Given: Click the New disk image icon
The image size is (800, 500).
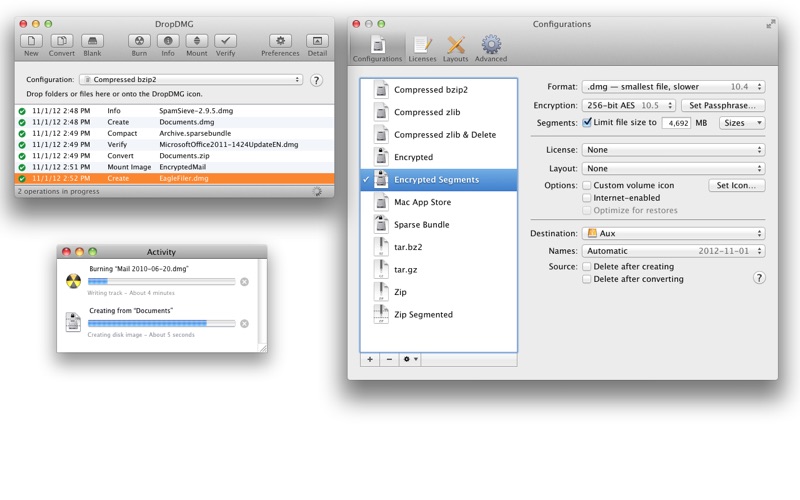Looking at the screenshot, I should point(32,42).
